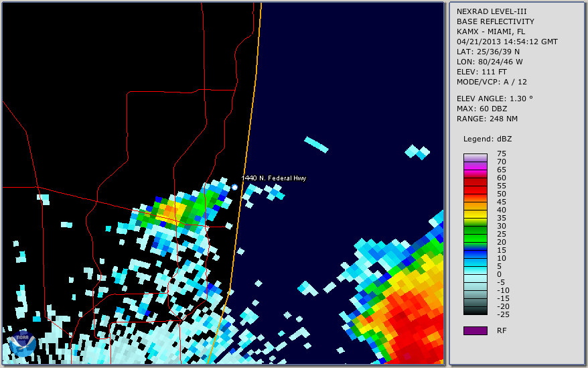588x368 pixels.
Task: Click the black -25 dBZ band at the legend bottom
Action: [x=475, y=311]
